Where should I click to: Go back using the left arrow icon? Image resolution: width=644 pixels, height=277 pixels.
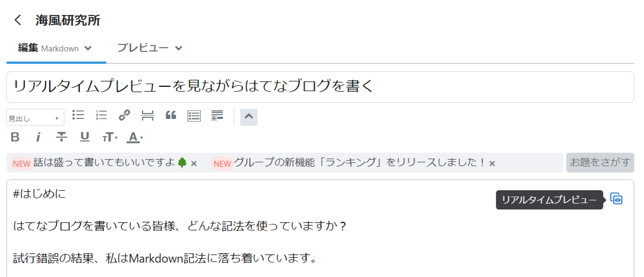pos(18,20)
